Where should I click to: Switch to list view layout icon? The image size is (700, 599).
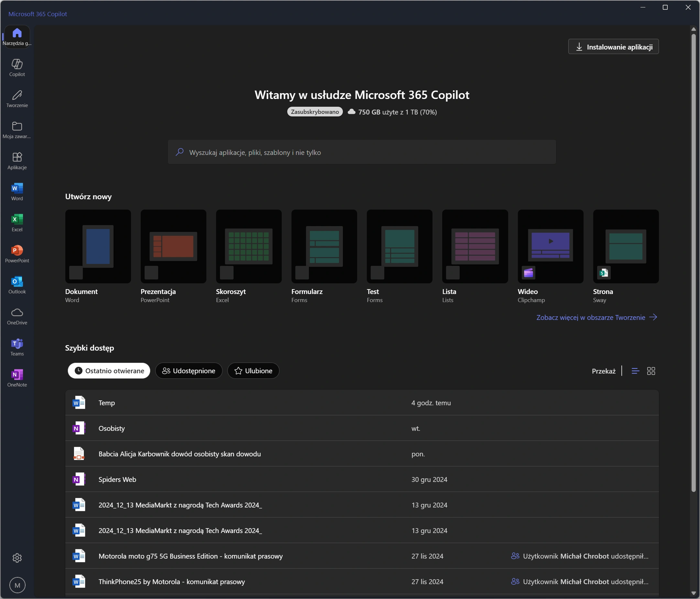(635, 371)
